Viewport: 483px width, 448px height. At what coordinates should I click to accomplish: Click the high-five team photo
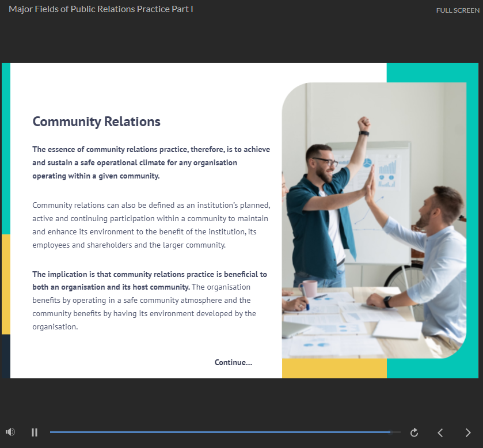coord(374,221)
